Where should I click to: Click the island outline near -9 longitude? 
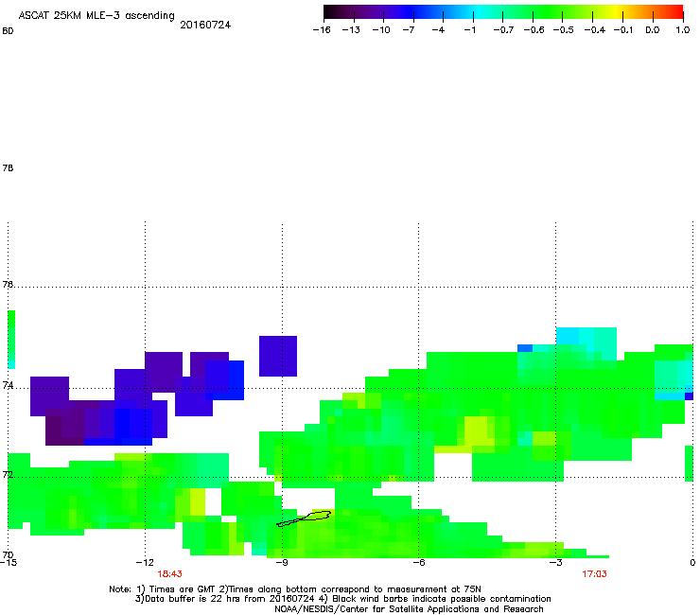(x=304, y=518)
